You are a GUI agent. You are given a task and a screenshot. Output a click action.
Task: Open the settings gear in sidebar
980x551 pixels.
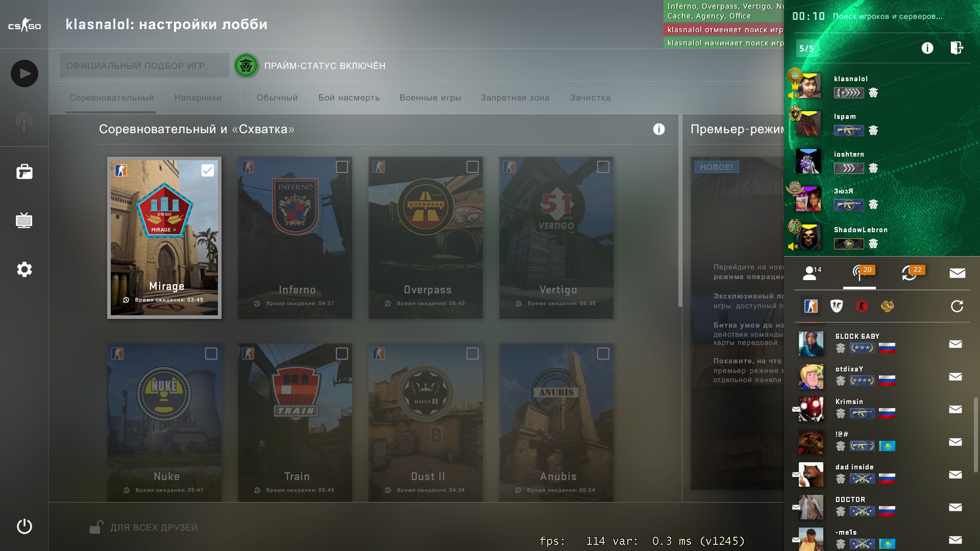24,269
